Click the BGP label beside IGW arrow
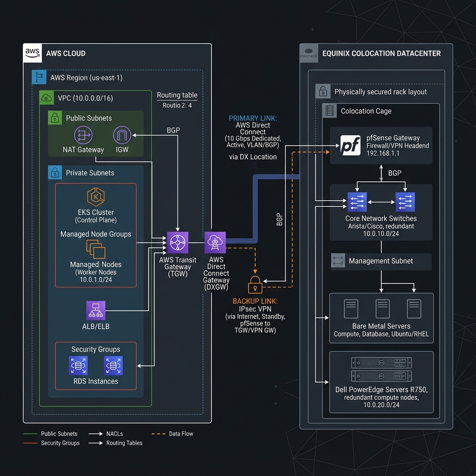The height and width of the screenshot is (476, 476). coord(173,130)
